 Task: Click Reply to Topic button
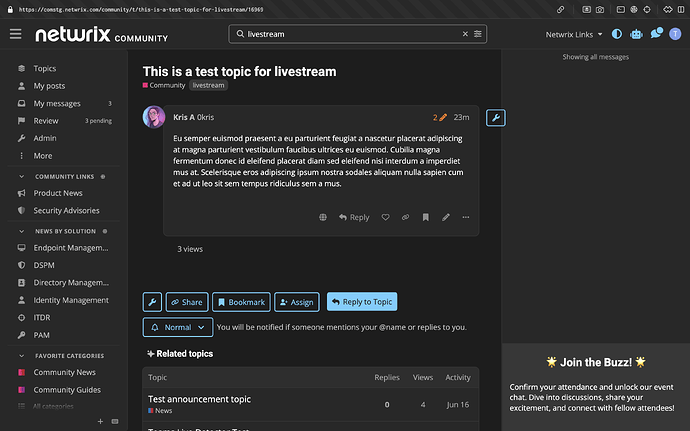click(x=362, y=302)
